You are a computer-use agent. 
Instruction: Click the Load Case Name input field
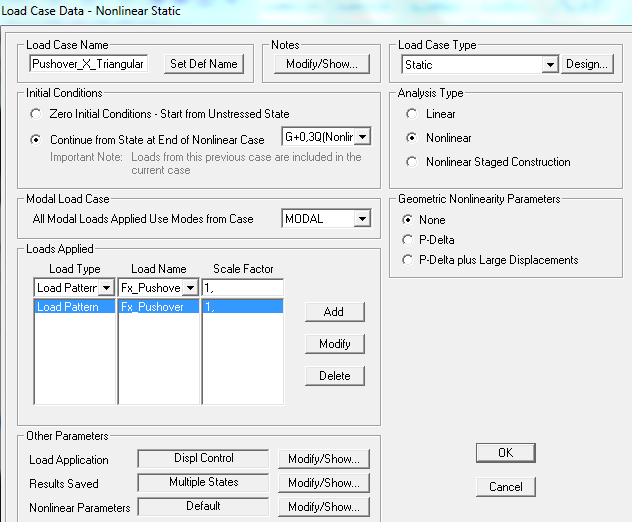pos(89,64)
